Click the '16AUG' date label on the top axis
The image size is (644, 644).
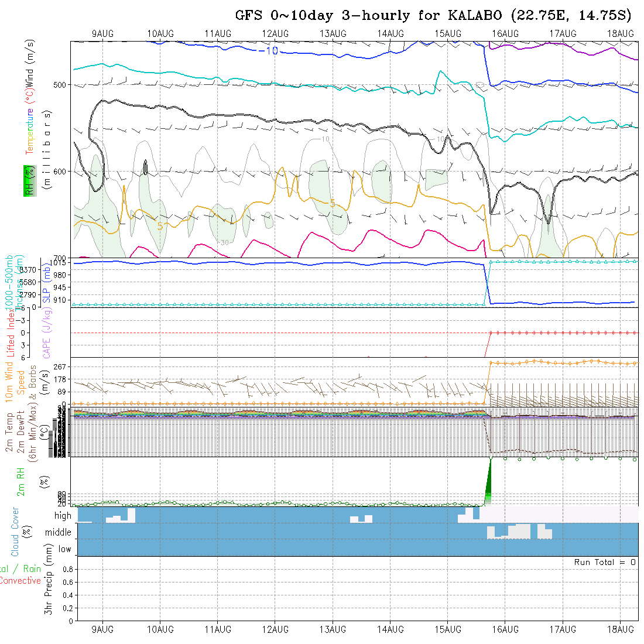pos(505,34)
